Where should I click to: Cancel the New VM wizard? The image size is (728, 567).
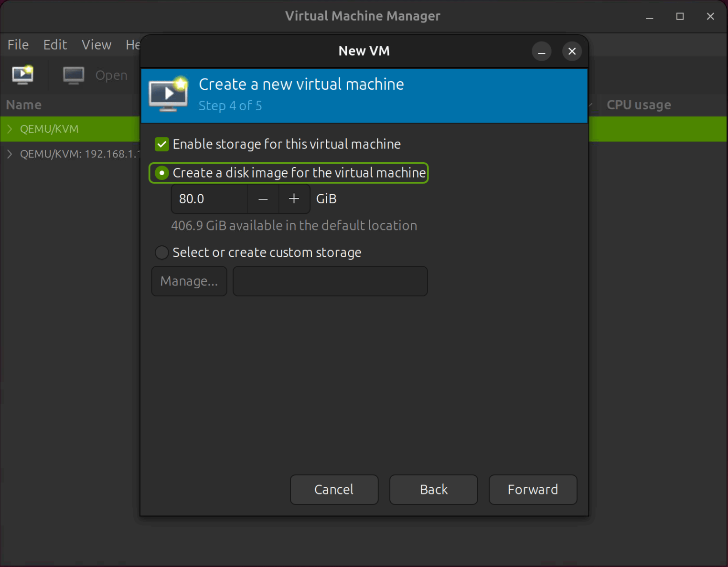point(334,490)
